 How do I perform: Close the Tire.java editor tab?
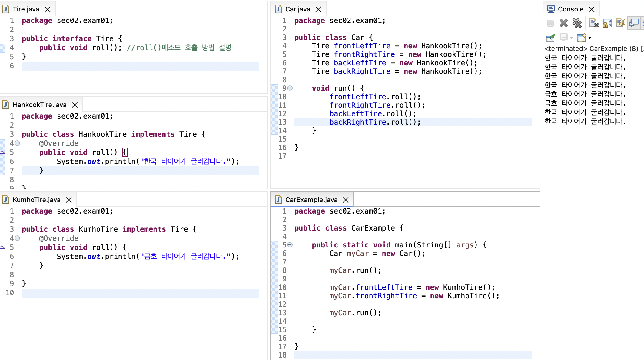(x=48, y=9)
